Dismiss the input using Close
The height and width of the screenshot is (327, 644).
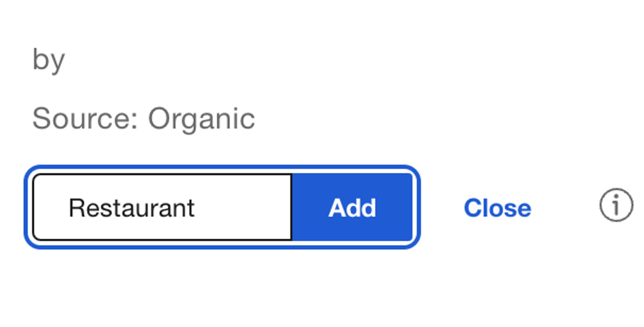pos(497,208)
